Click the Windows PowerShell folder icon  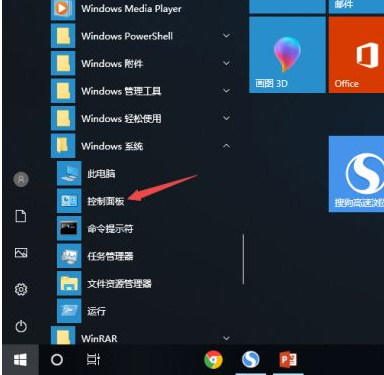pyautogui.click(x=63, y=36)
